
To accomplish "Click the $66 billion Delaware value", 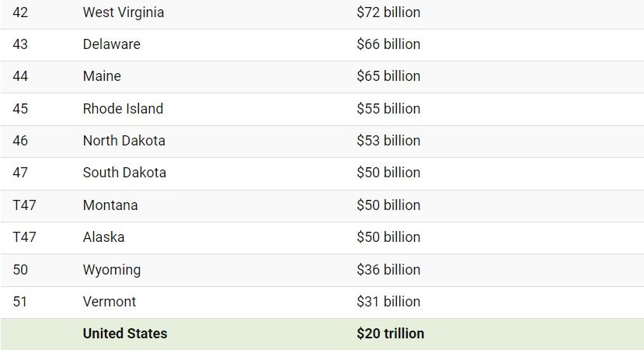I will (x=388, y=44).
